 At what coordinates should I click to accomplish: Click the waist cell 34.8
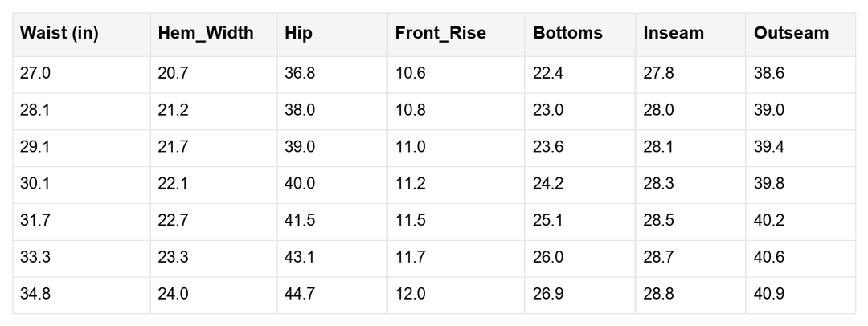tap(81, 295)
